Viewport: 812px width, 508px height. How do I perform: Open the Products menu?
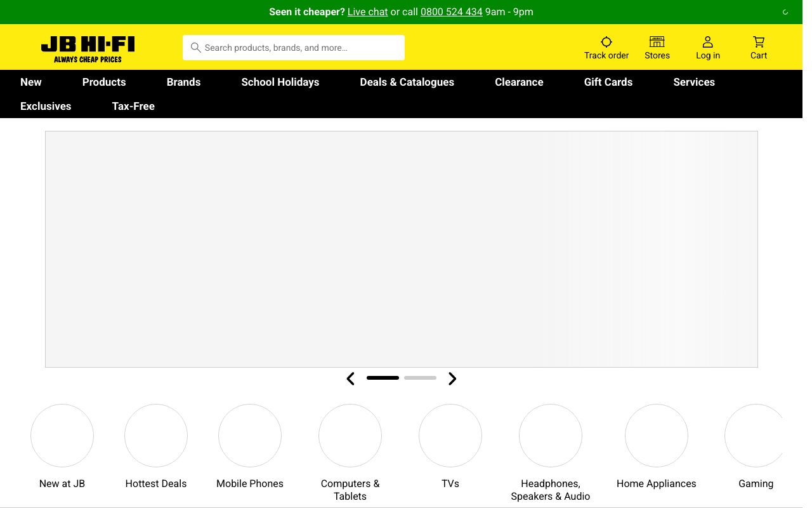pos(104,82)
